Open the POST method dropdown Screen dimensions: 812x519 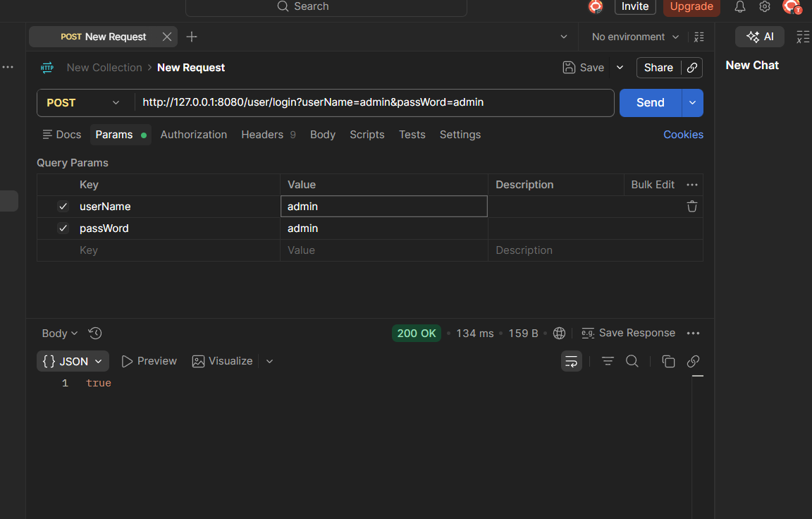pos(83,102)
